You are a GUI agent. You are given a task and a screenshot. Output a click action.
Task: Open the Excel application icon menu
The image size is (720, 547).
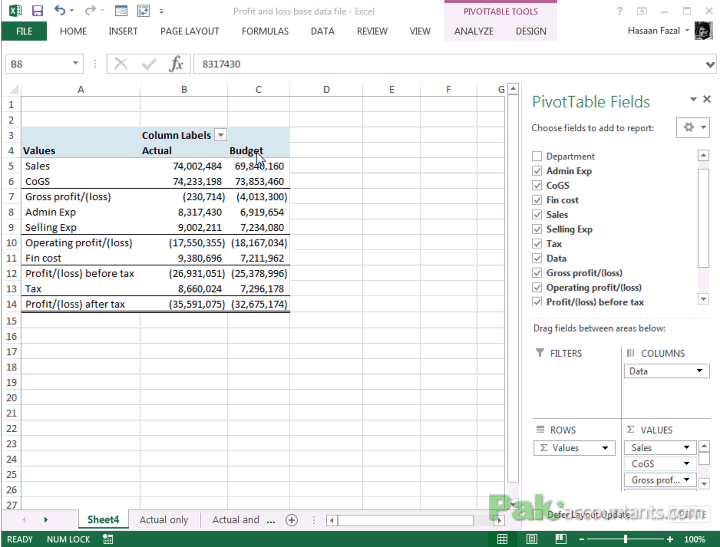15,11
